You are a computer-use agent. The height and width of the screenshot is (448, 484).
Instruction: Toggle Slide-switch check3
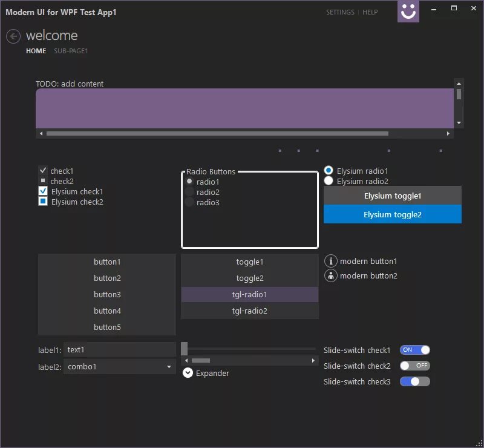(x=414, y=381)
